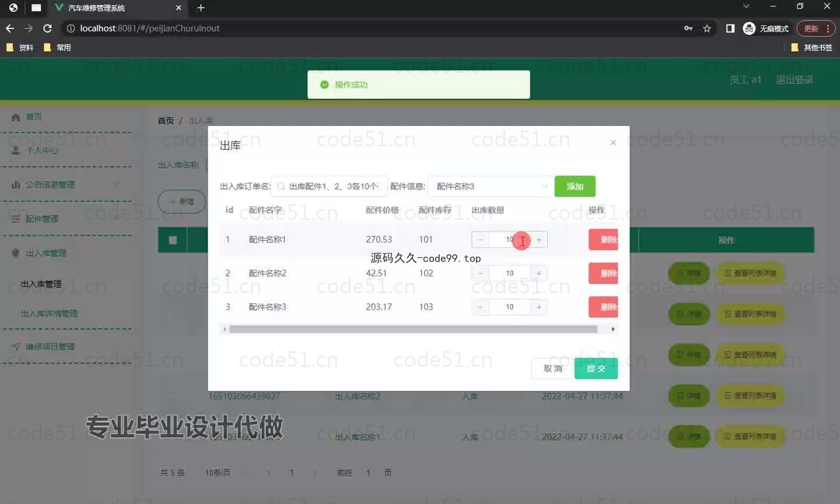Open the 其他书签 folder
The width and height of the screenshot is (840, 504).
pyautogui.click(x=811, y=47)
